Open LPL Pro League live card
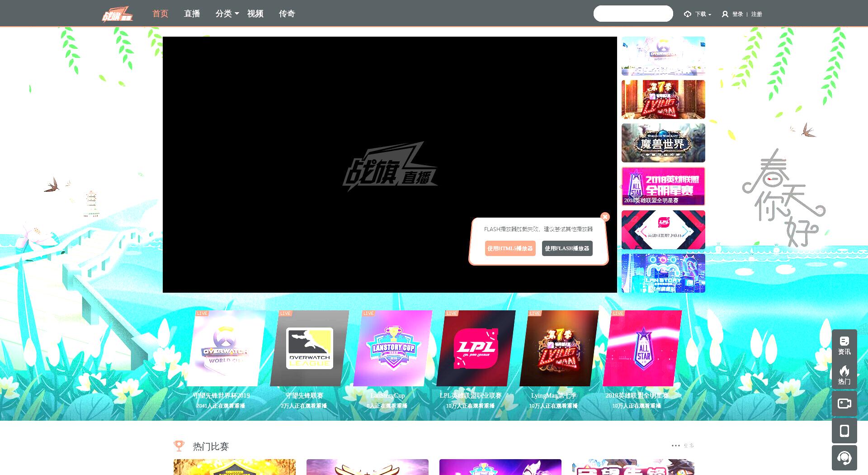This screenshot has width=868, height=475. 476,348
